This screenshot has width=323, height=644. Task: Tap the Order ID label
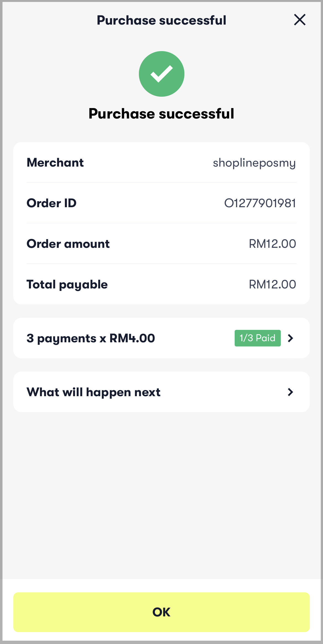(x=52, y=203)
